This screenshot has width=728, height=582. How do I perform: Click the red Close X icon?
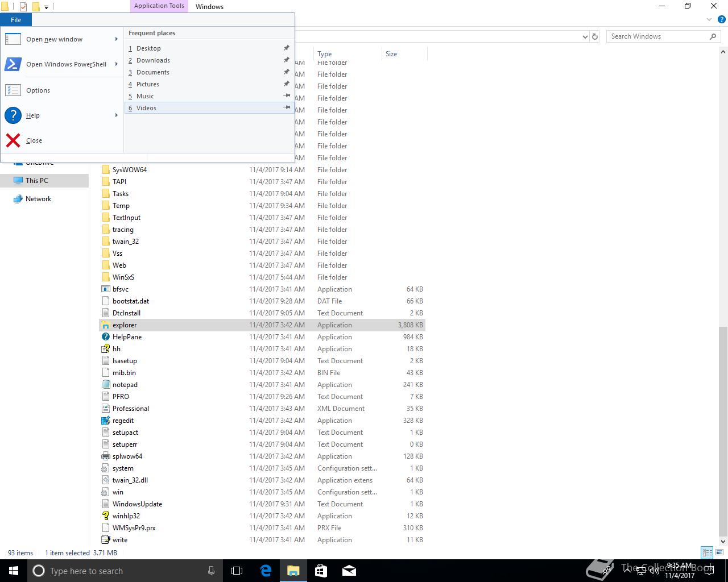13,140
